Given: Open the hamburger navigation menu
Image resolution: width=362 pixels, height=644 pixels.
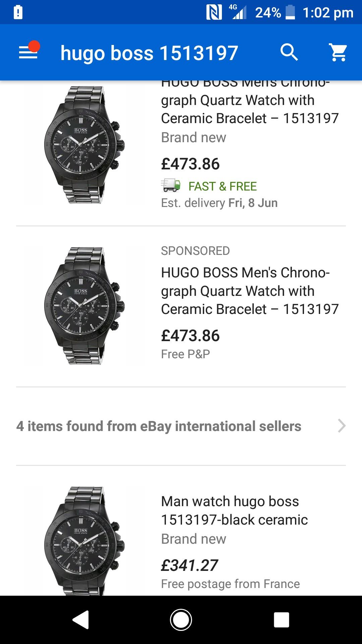Looking at the screenshot, I should (28, 52).
